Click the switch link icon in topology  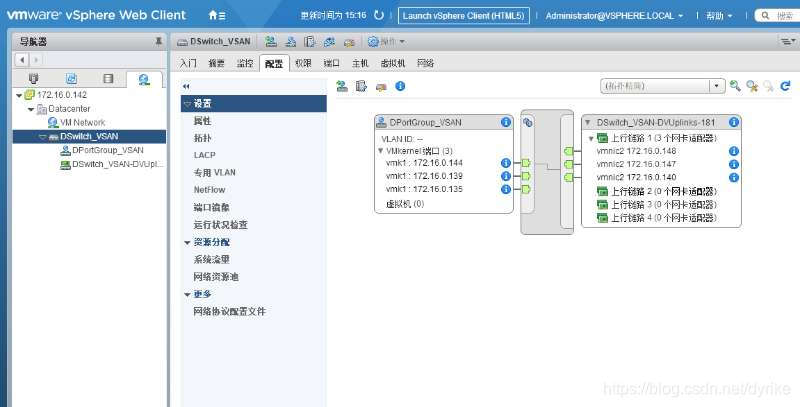[528, 122]
